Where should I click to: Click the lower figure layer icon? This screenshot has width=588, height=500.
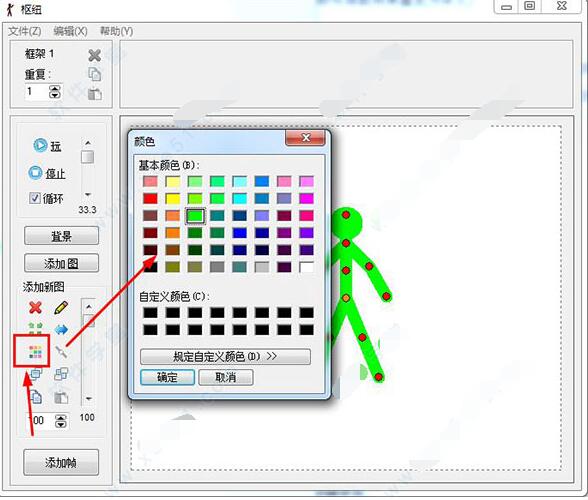[61, 374]
